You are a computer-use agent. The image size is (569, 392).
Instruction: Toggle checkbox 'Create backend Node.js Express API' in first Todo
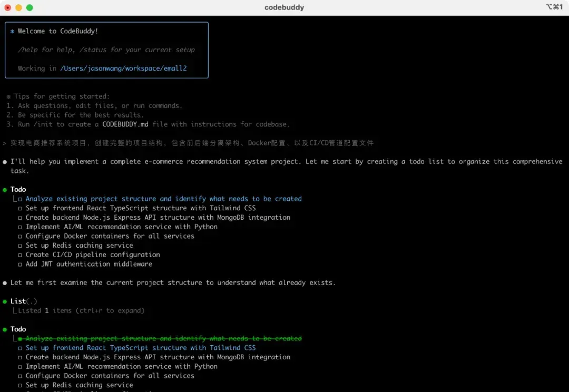click(20, 218)
